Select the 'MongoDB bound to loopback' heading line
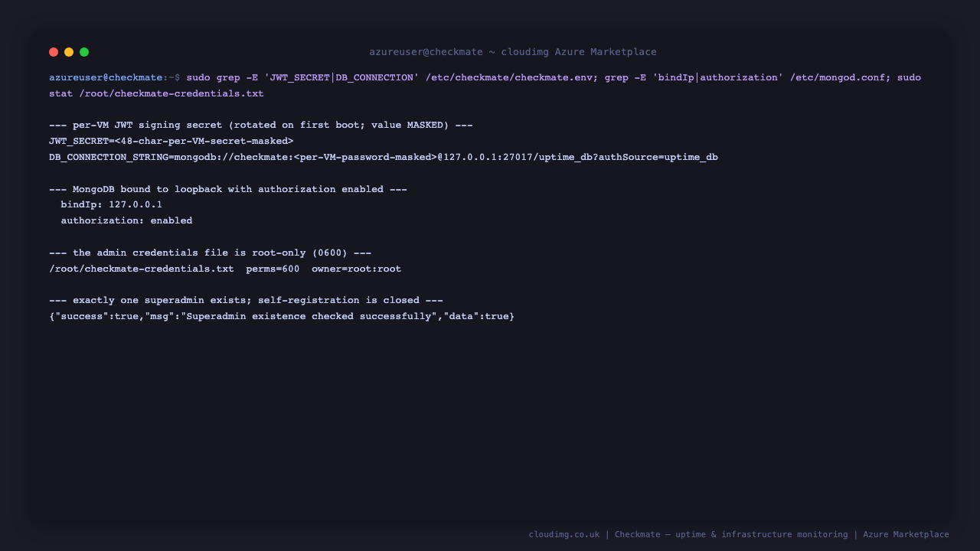 [x=228, y=189]
